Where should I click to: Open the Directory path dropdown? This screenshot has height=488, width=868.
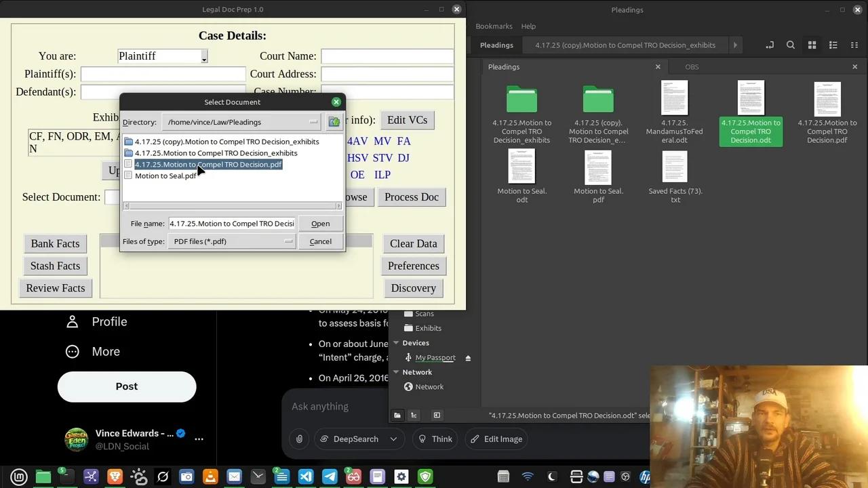pos(241,122)
